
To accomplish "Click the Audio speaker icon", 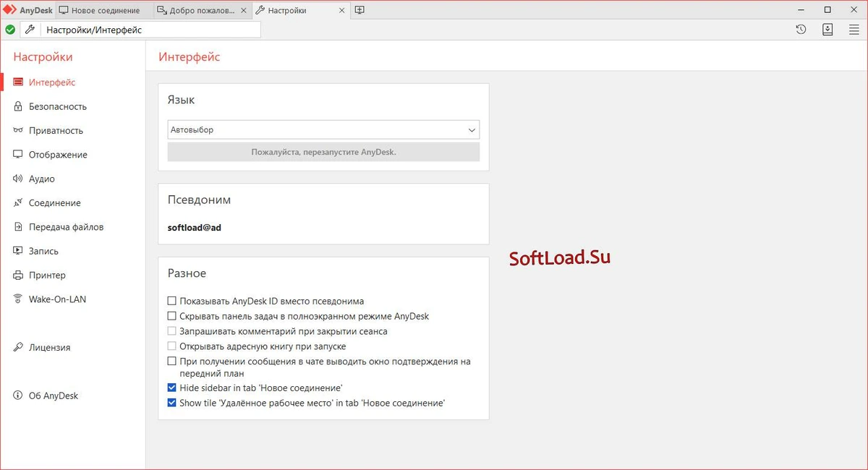I will click(x=18, y=179).
